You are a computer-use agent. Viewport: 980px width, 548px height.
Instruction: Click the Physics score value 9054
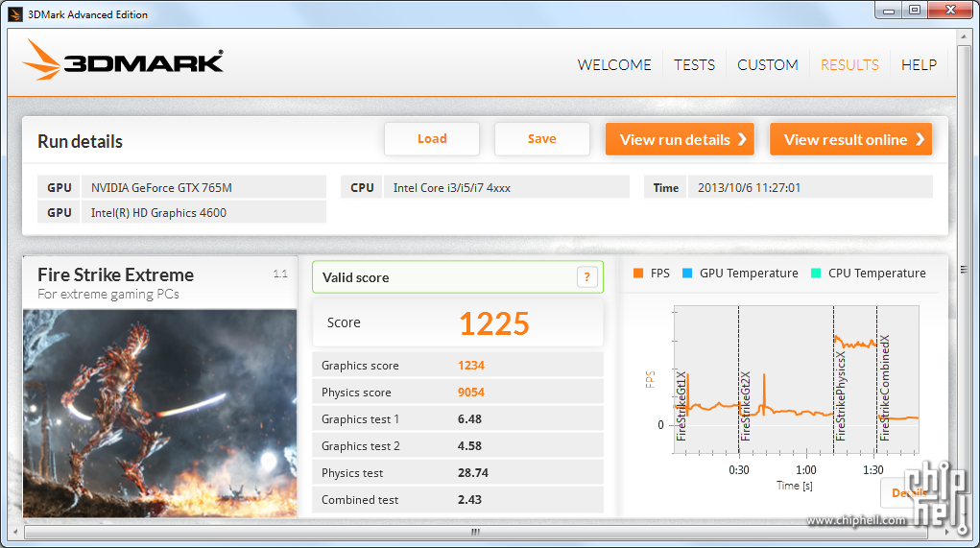pos(471,393)
